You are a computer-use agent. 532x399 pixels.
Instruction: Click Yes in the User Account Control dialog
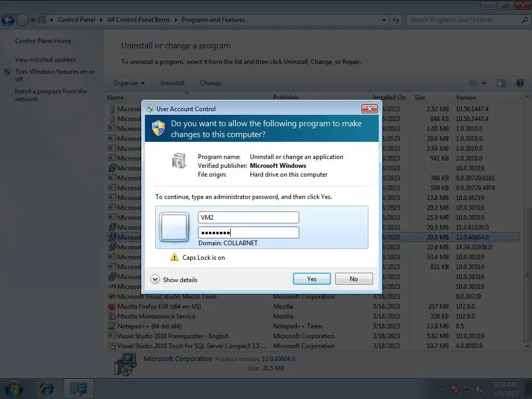(312, 279)
